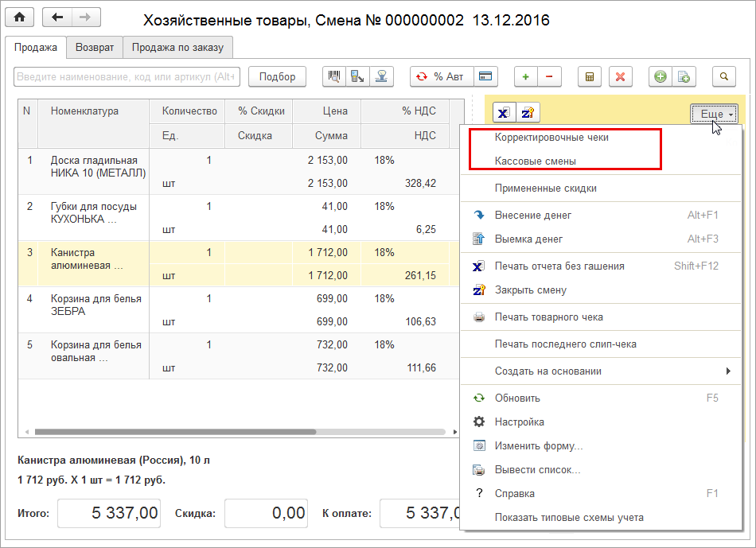Select Печать товарного чека
This screenshot has width=756, height=548.
[601, 317]
